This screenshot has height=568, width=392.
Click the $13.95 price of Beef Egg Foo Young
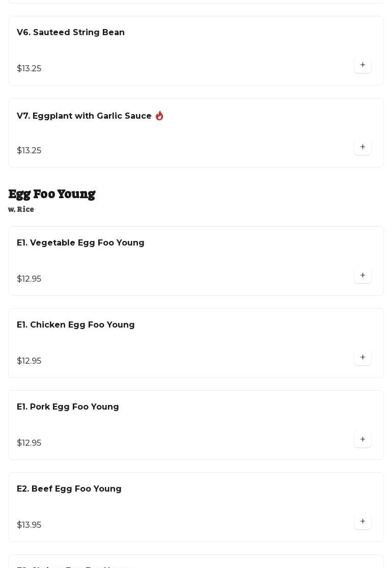29,525
